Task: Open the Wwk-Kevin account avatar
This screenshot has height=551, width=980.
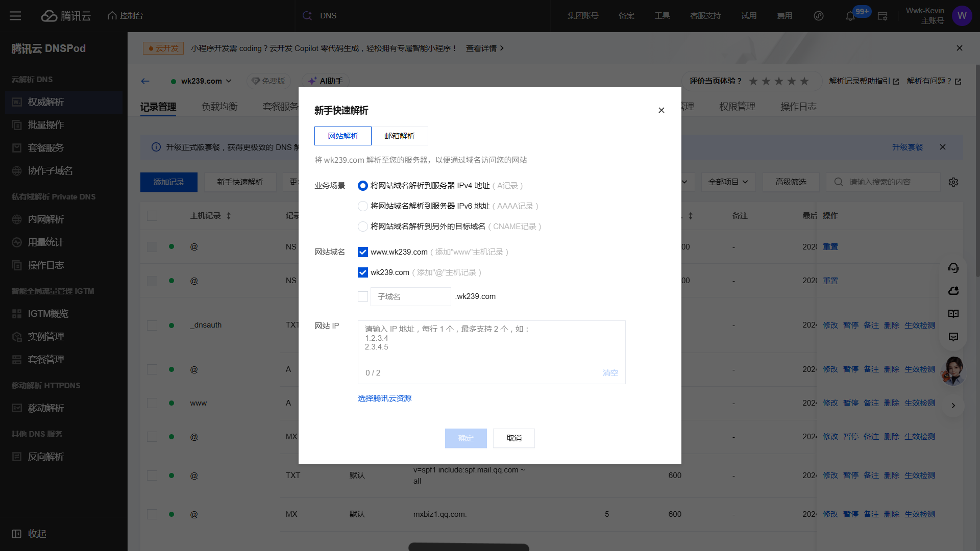Action: 962,16
